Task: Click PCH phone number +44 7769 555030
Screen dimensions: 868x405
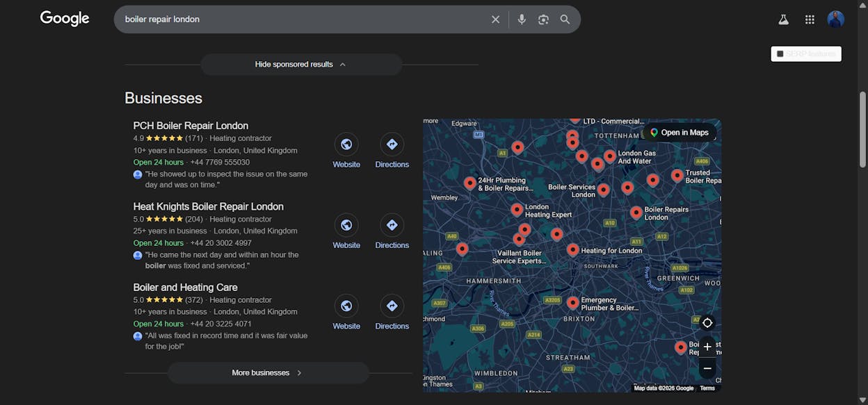Action: tap(220, 163)
